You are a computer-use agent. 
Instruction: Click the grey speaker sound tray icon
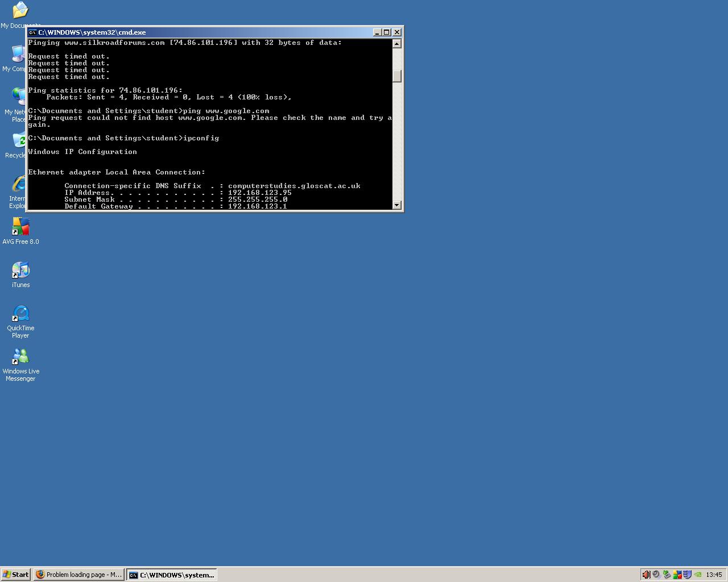[x=656, y=575]
